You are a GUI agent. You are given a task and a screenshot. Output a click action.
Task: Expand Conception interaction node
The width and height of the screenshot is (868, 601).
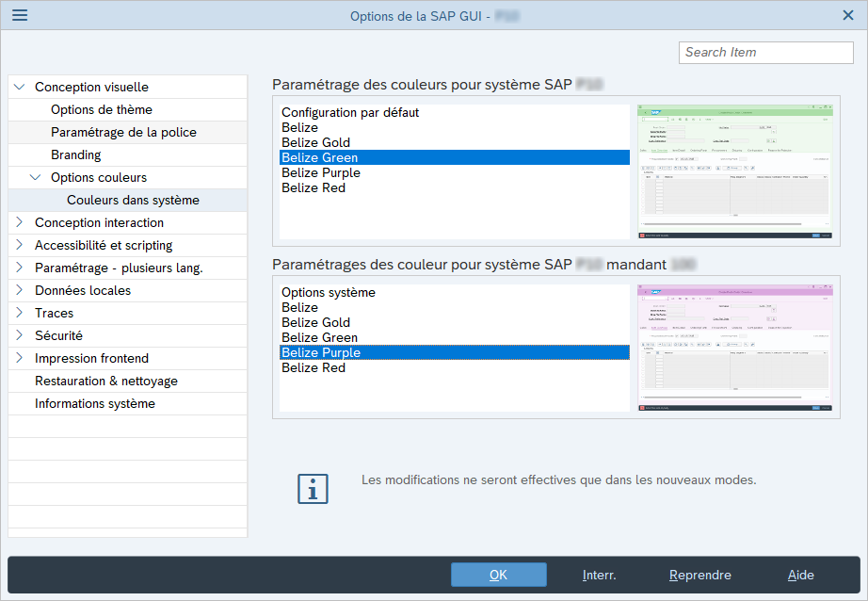point(20,222)
